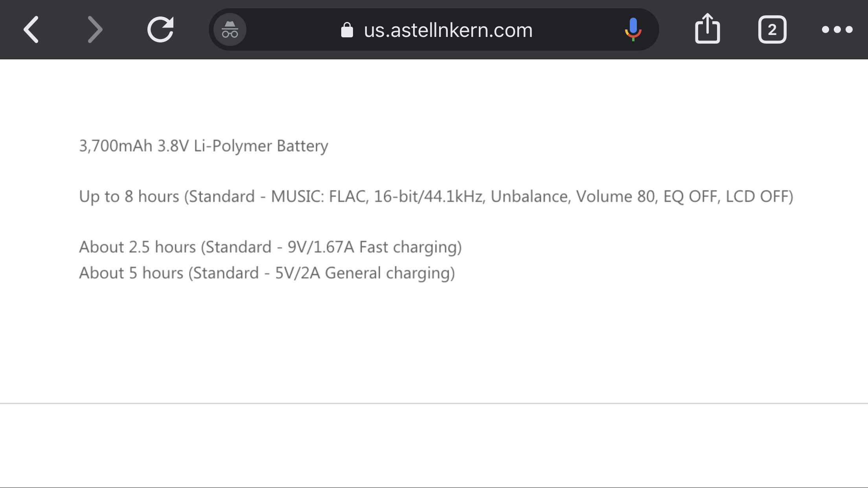Tap the incognito mode icon
Screen dimensions: 868x488
point(230,29)
